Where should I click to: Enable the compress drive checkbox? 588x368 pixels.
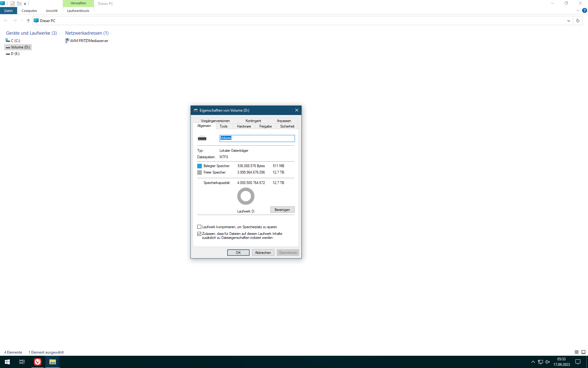tap(199, 227)
